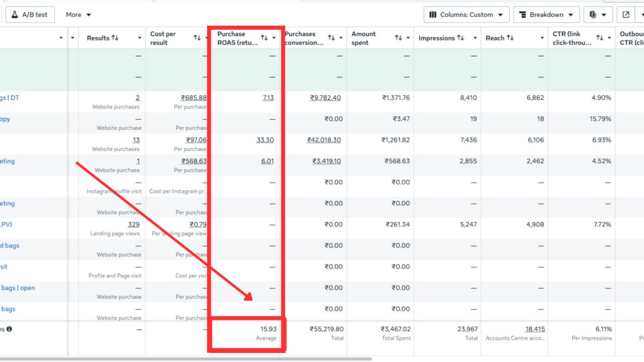Viewport: 644px width, 362px height.
Task: Sort by Results column arrows
Action: pyautogui.click(x=115, y=38)
